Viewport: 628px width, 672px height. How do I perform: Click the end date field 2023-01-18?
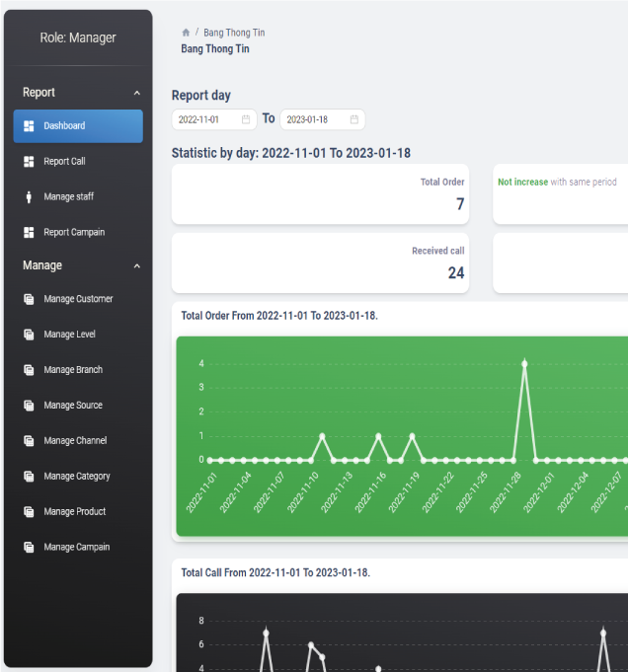coord(323,119)
